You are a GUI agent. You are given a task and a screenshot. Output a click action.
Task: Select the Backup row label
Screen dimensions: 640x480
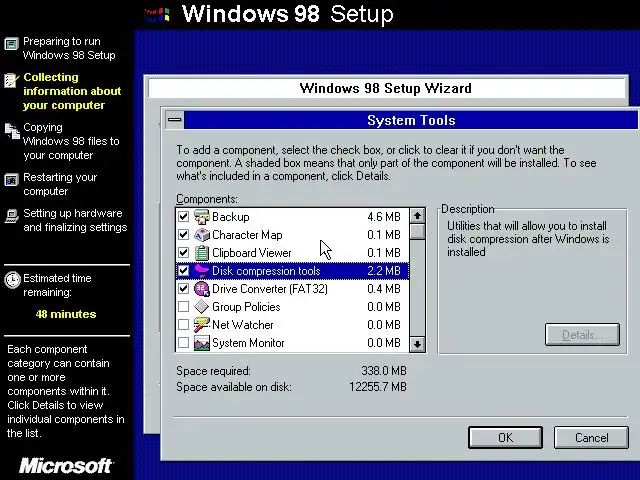(231, 217)
